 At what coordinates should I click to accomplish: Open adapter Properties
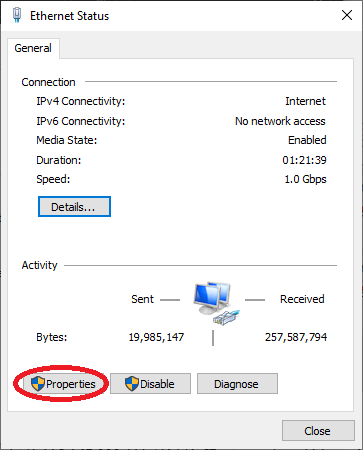(63, 384)
